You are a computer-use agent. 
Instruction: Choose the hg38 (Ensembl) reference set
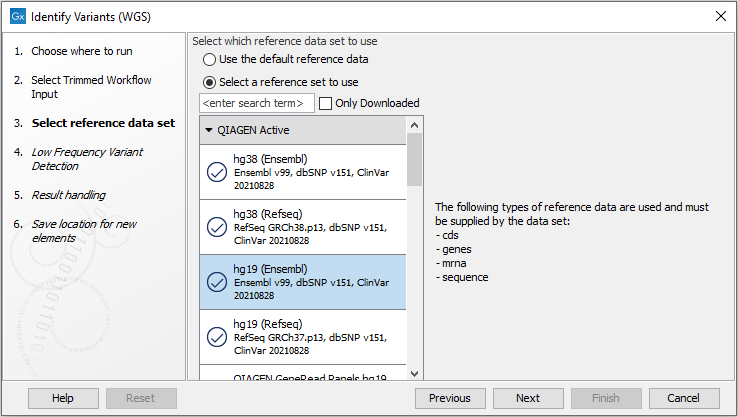(x=303, y=172)
